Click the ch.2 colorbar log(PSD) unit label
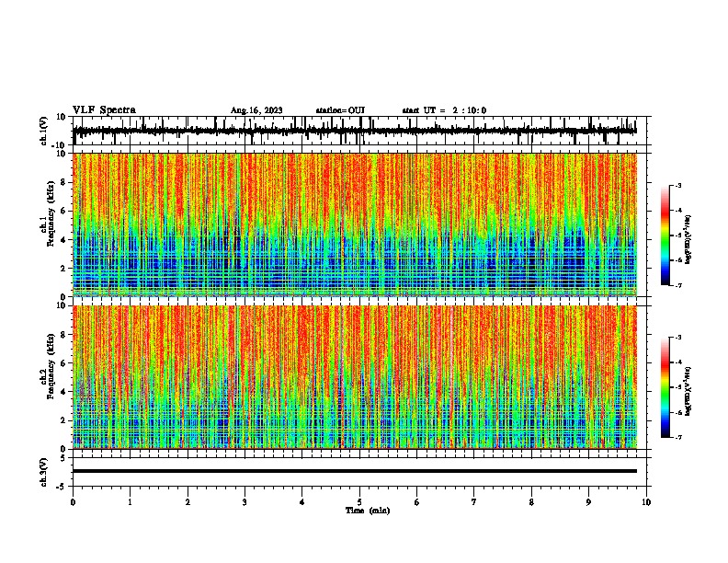 tap(688, 391)
